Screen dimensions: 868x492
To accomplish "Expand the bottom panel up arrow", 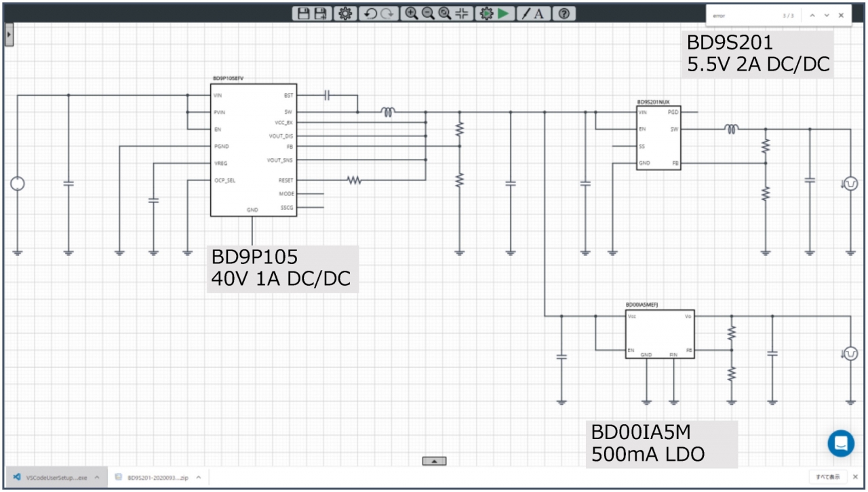I will point(434,461).
